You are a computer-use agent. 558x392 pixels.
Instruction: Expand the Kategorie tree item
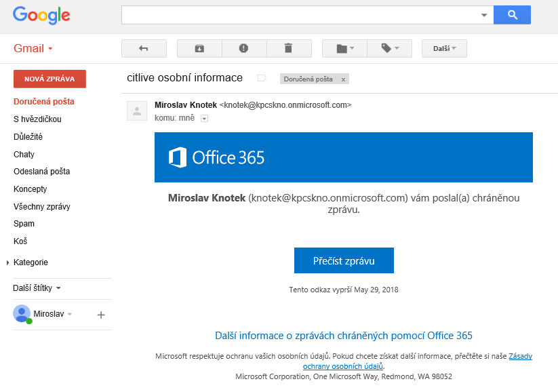click(7, 262)
